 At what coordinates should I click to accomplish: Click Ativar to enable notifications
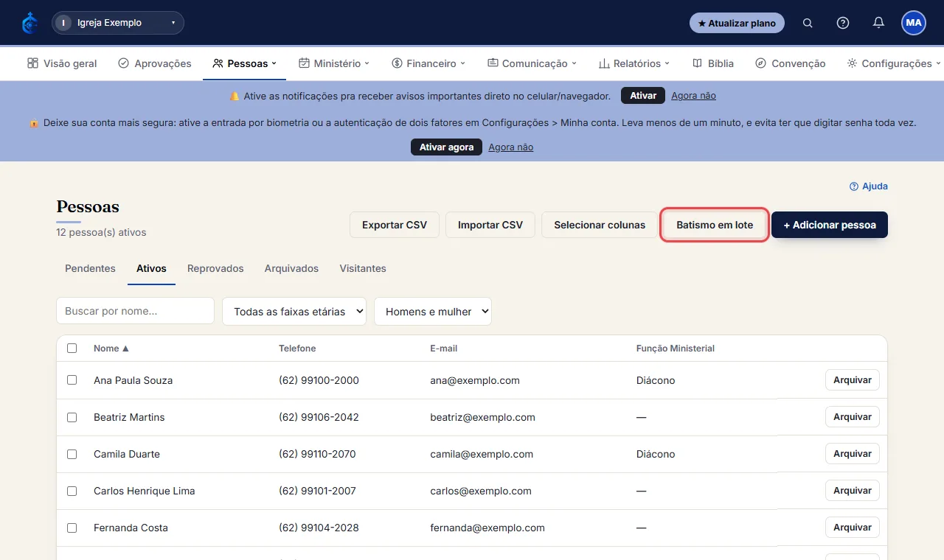coord(643,96)
